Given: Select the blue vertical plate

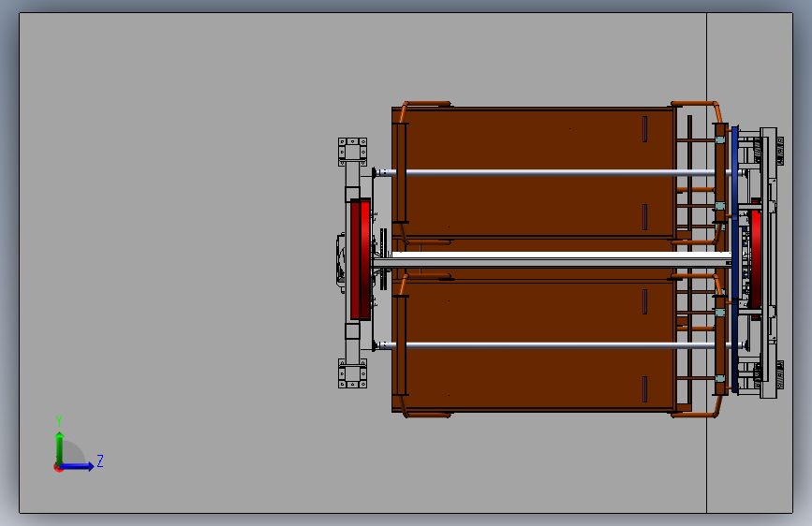Looking at the screenshot, I should click(735, 259).
